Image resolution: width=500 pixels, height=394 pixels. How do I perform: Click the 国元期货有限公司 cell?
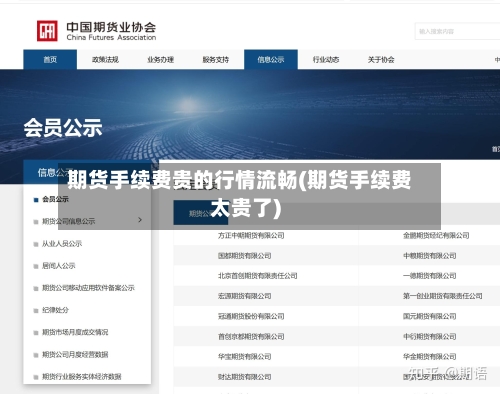click(x=429, y=316)
